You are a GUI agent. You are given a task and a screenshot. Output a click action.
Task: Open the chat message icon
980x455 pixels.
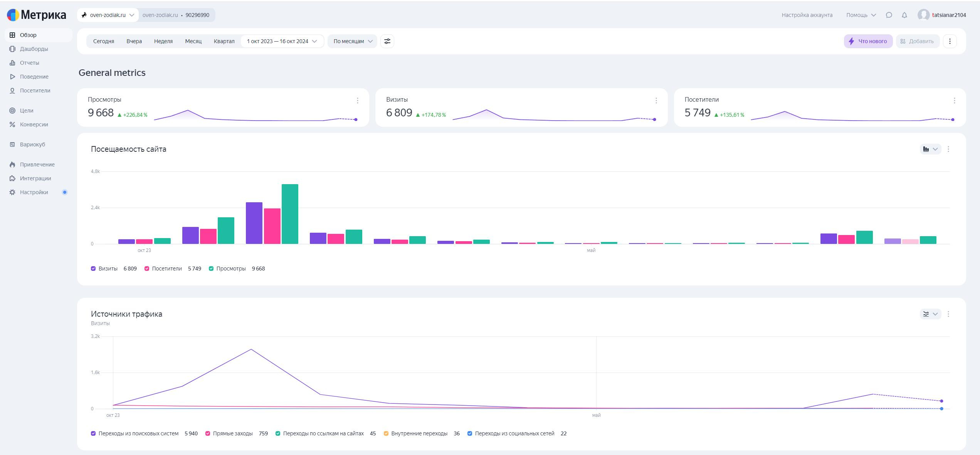pyautogui.click(x=889, y=15)
